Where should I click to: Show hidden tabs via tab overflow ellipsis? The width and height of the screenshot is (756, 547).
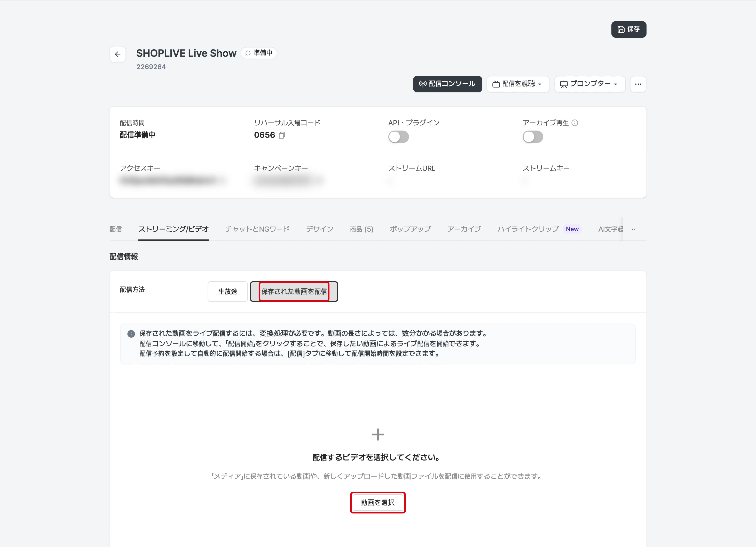(x=635, y=229)
